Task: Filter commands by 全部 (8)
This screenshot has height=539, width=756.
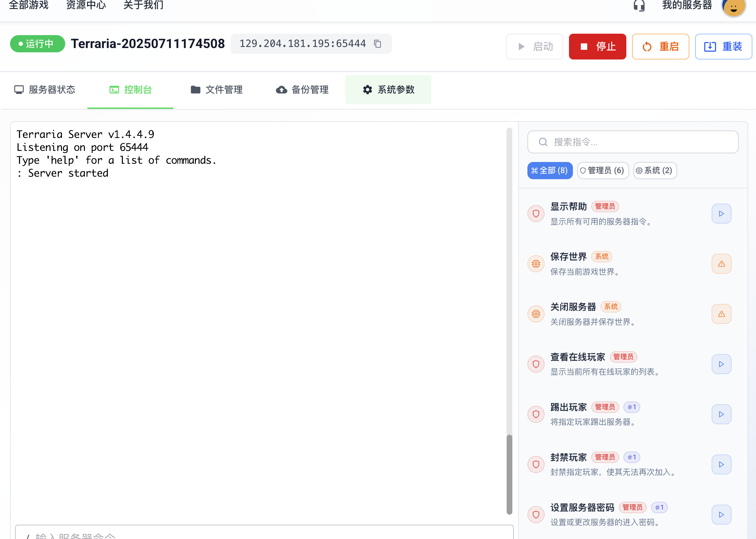Action: pos(550,171)
